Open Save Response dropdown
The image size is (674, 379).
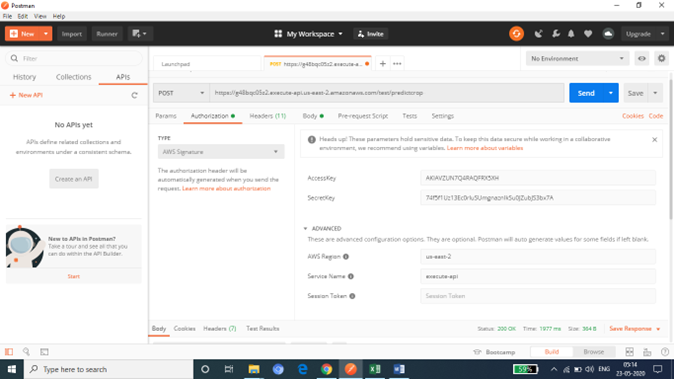click(634, 329)
